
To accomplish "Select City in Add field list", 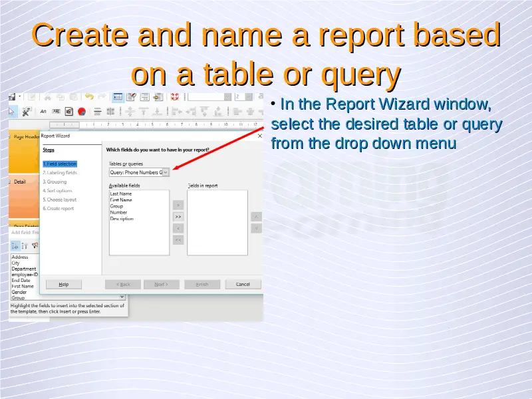I will click(15, 263).
